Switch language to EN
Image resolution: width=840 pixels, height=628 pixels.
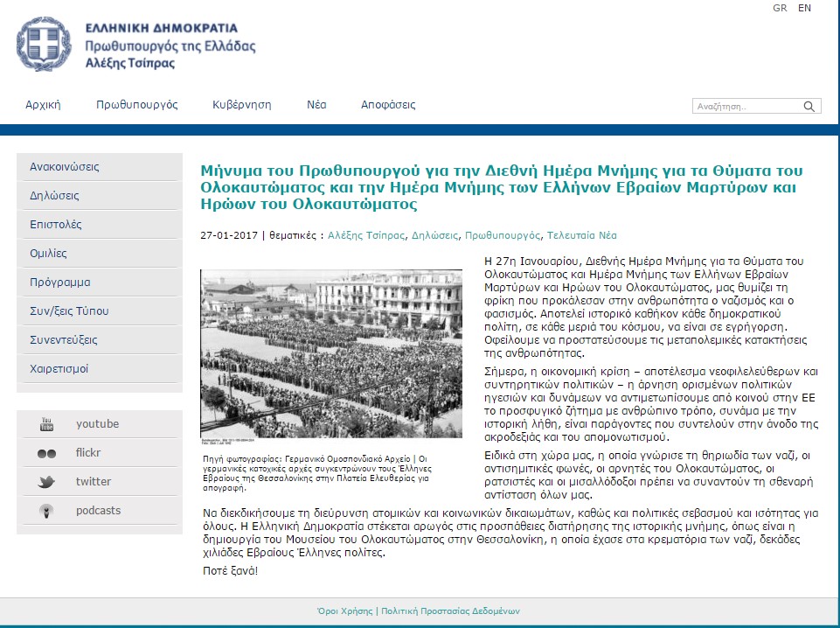tap(805, 8)
